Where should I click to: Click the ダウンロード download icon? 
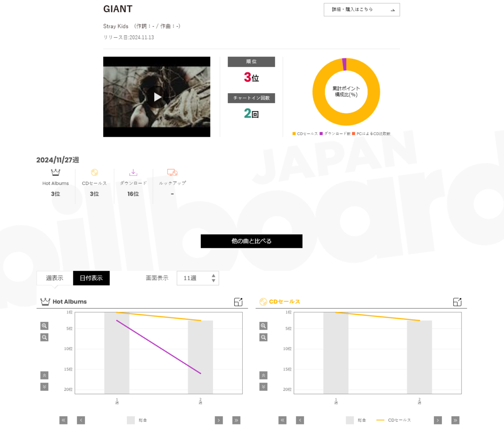133,172
